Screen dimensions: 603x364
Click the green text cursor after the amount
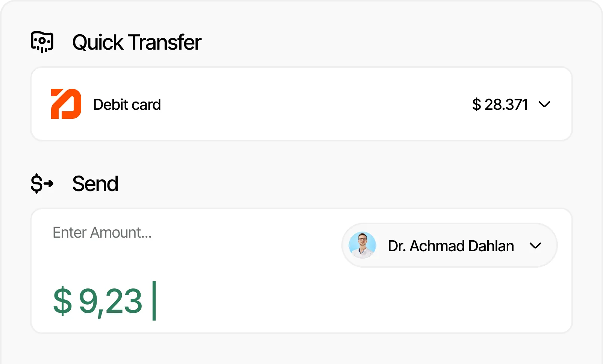pyautogui.click(x=154, y=301)
